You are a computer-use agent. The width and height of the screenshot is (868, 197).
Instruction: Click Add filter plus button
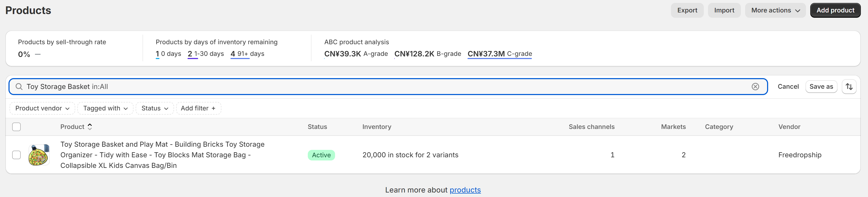[198, 109]
